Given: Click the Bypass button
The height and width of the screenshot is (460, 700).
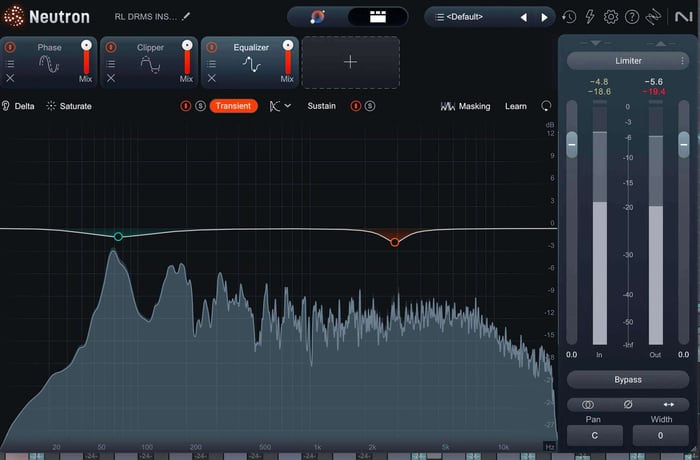Looking at the screenshot, I should click(628, 380).
